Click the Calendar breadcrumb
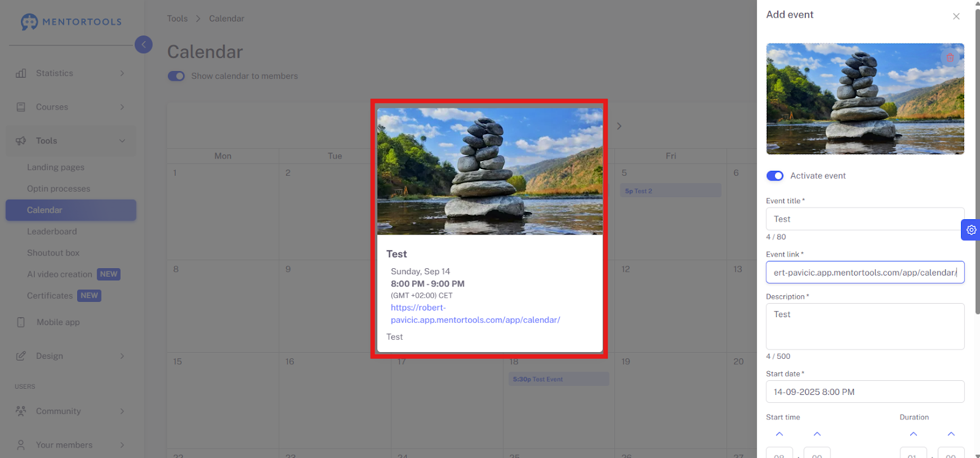Screen dimensions: 980x458 [227, 18]
